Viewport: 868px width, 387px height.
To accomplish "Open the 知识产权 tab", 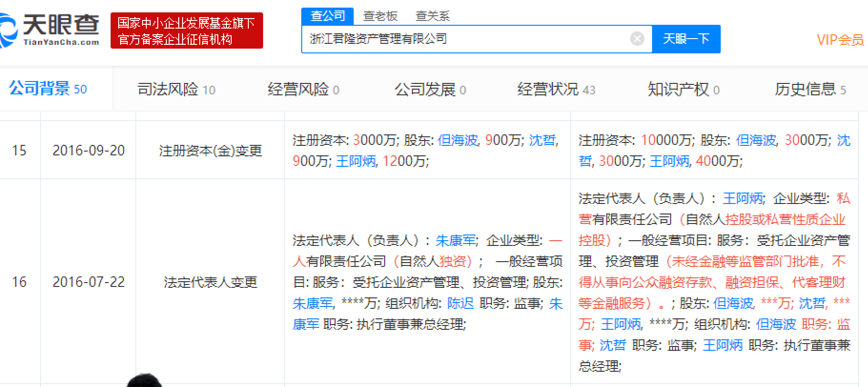I will 684,89.
